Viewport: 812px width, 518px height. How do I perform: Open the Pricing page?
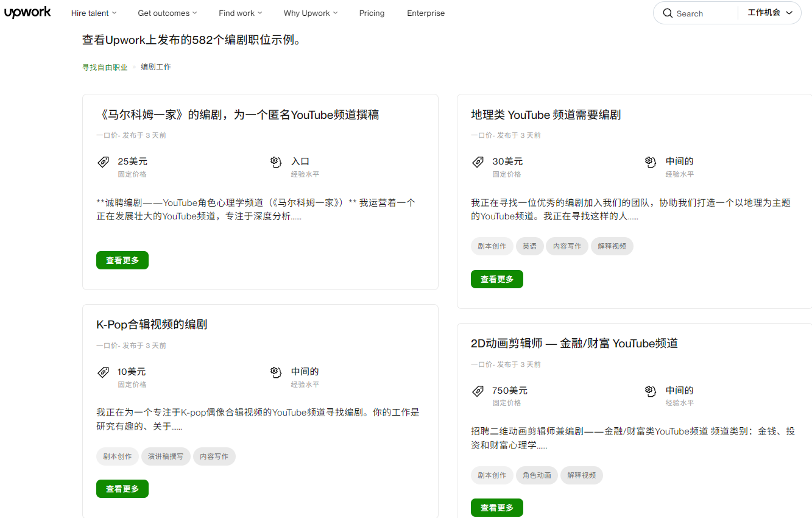(x=372, y=13)
